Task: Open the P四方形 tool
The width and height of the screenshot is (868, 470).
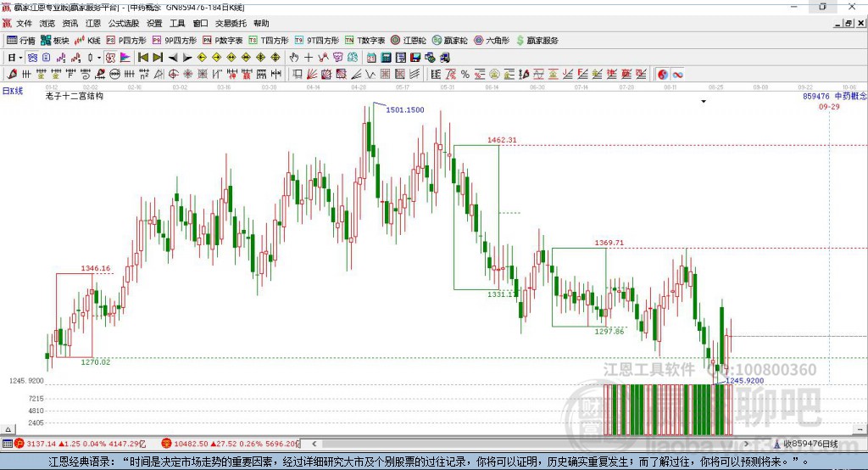Action: pos(126,41)
